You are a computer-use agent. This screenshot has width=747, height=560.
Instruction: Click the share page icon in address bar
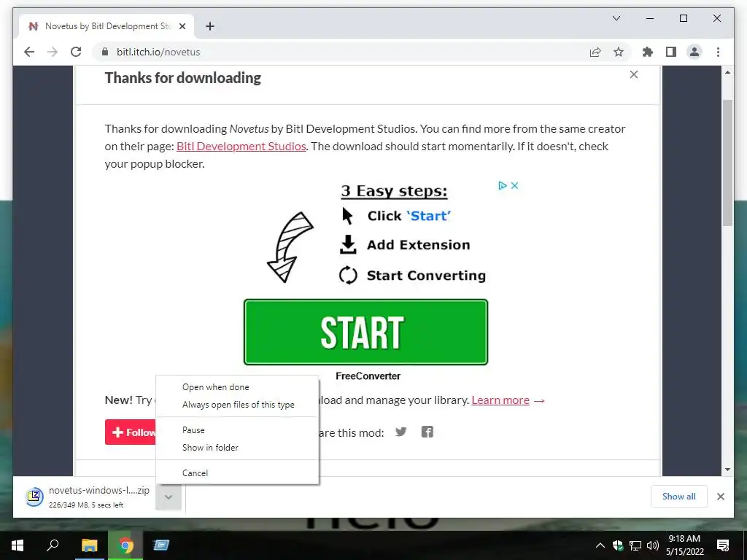click(595, 52)
